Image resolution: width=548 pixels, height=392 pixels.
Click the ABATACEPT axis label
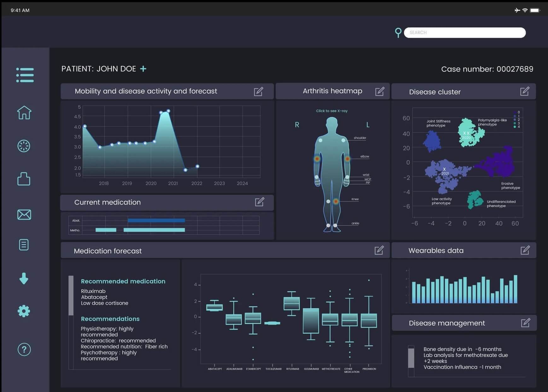click(215, 369)
